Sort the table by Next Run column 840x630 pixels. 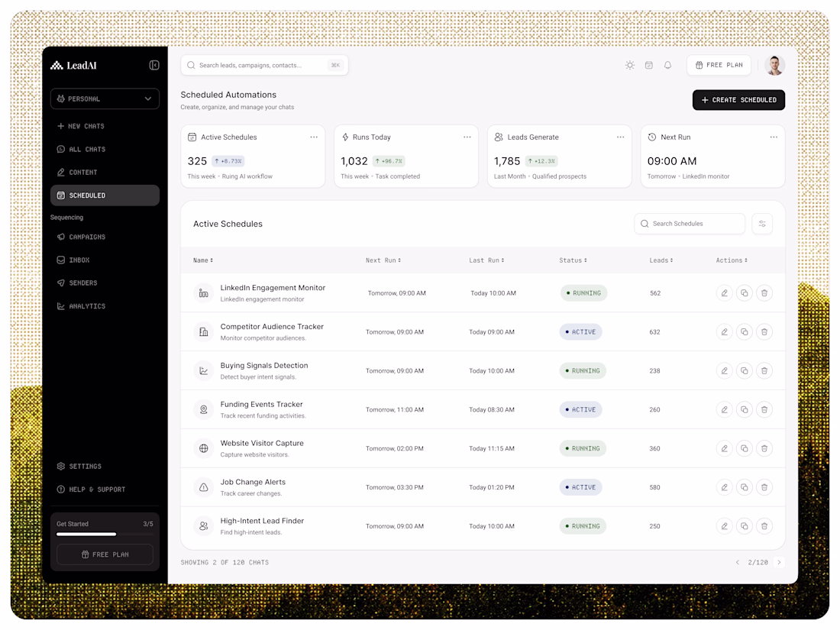[383, 260]
